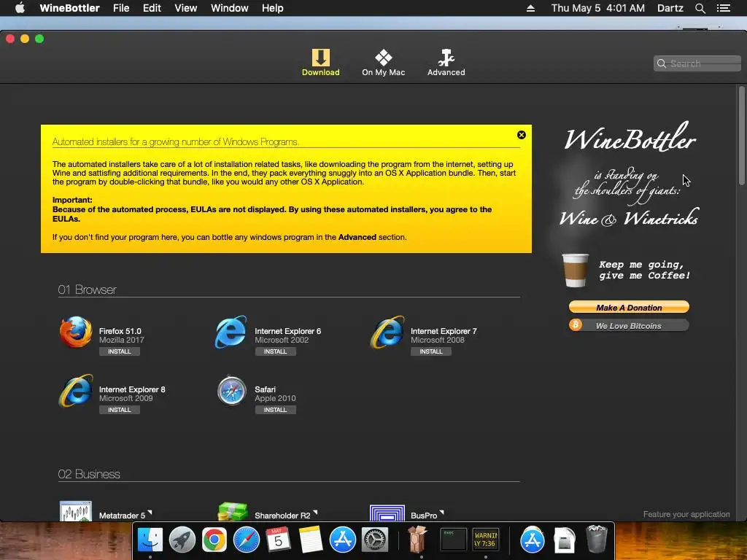Install Internet Explorer 6
Screen dimensions: 747x560
275,351
